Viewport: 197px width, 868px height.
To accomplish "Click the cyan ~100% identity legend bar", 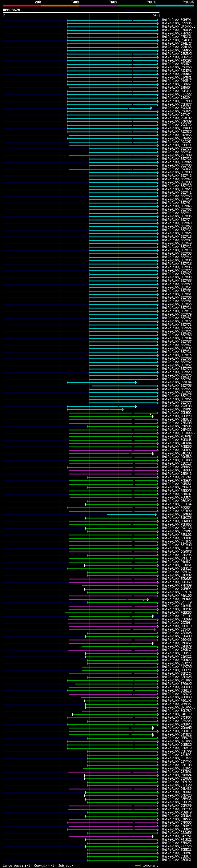I will (175, 6).
